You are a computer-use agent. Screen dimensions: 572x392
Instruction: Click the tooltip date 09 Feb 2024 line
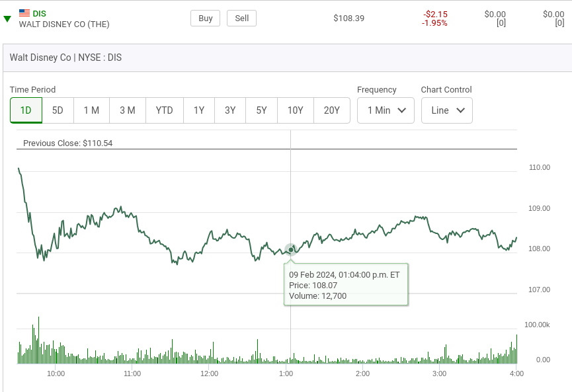pos(345,274)
